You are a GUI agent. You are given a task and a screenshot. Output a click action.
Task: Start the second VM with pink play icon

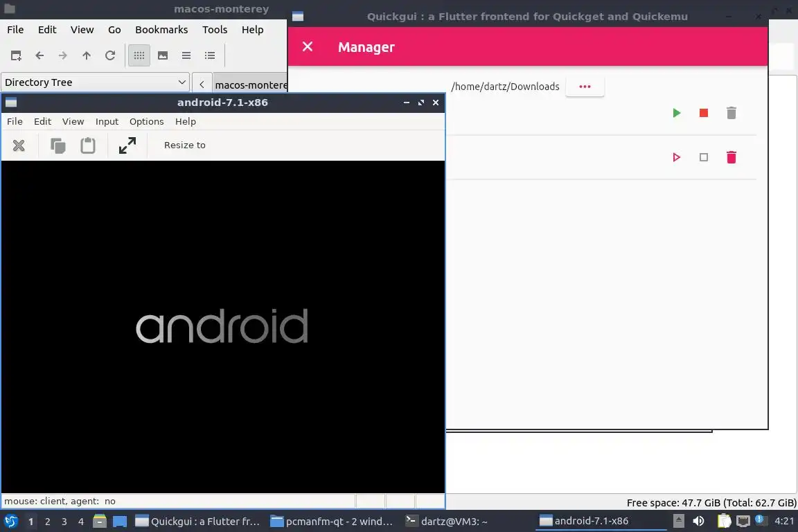(676, 157)
